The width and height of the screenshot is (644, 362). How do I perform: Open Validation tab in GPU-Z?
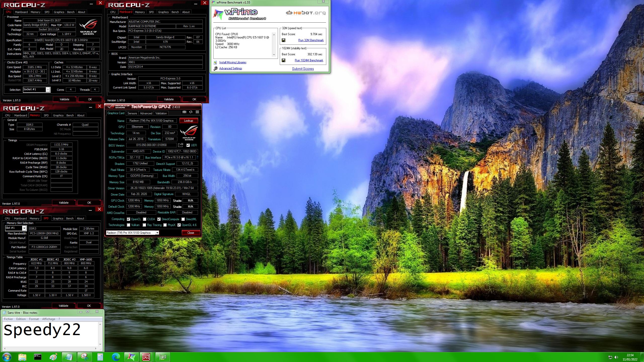click(x=161, y=113)
